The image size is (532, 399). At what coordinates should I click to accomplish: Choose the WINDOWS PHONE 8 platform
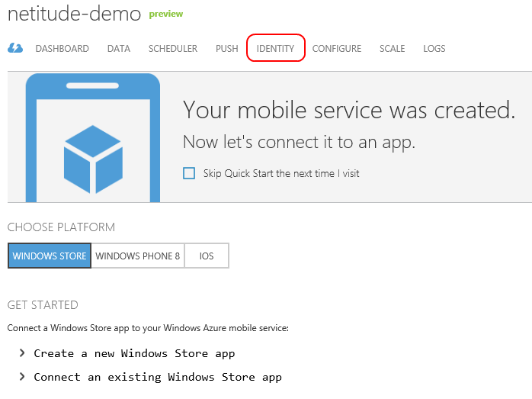(x=138, y=256)
